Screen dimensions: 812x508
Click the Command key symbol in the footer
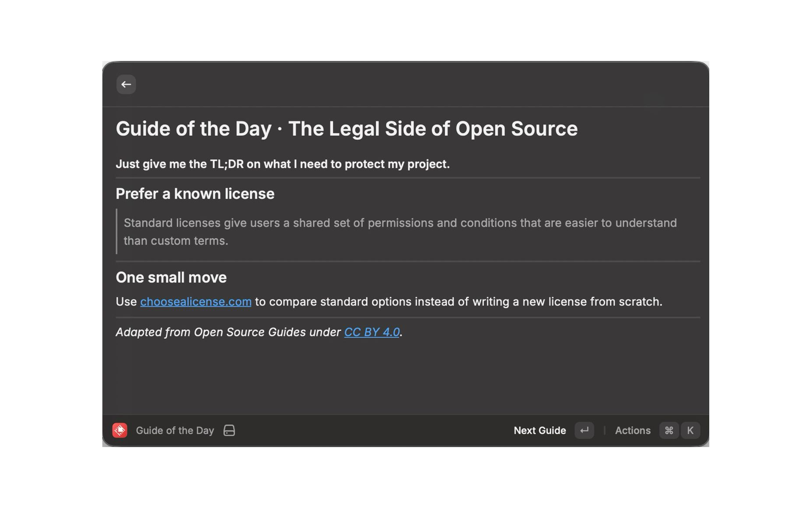(669, 430)
